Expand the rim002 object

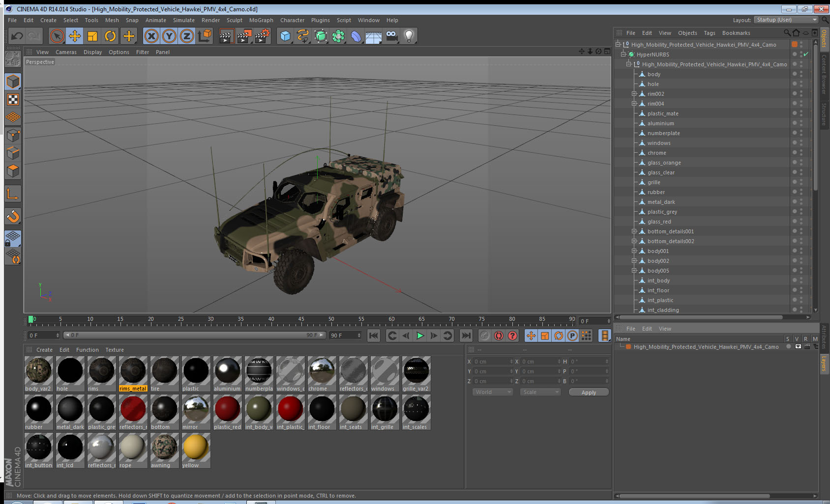[634, 94]
